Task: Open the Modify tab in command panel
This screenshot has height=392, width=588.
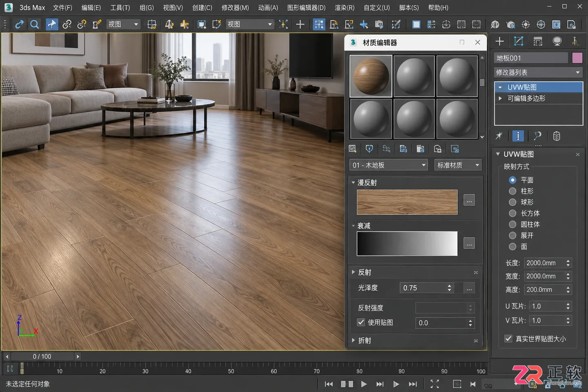Action: (519, 41)
